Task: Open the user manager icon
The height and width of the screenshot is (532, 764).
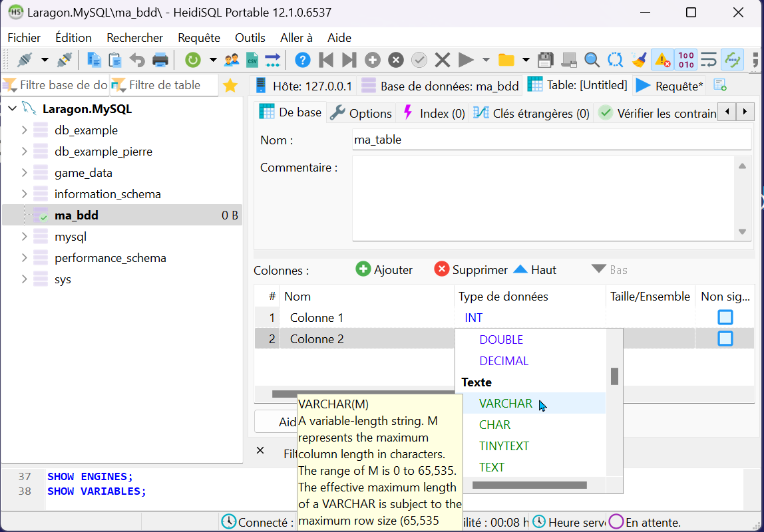Action: click(x=232, y=61)
